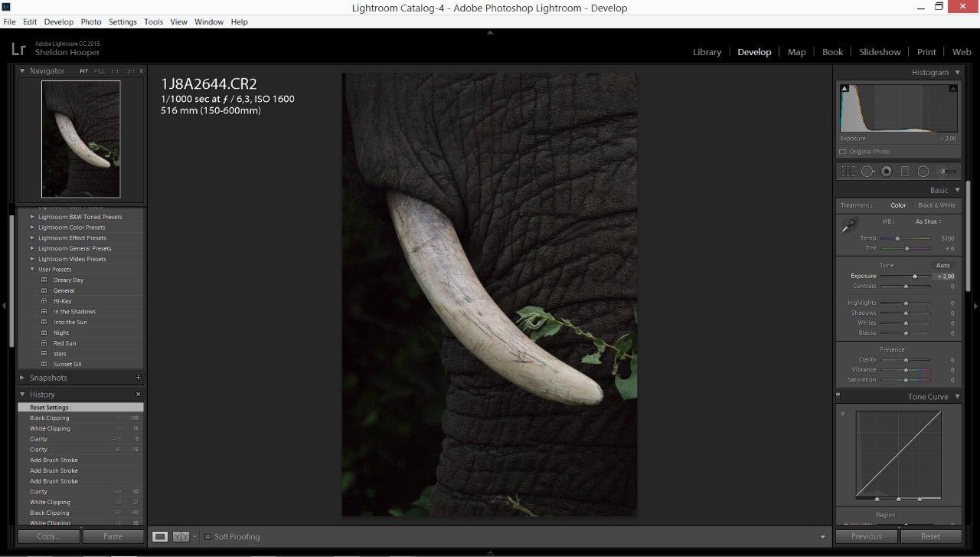
Task: Click the stars preset icon
Action: [x=44, y=354]
